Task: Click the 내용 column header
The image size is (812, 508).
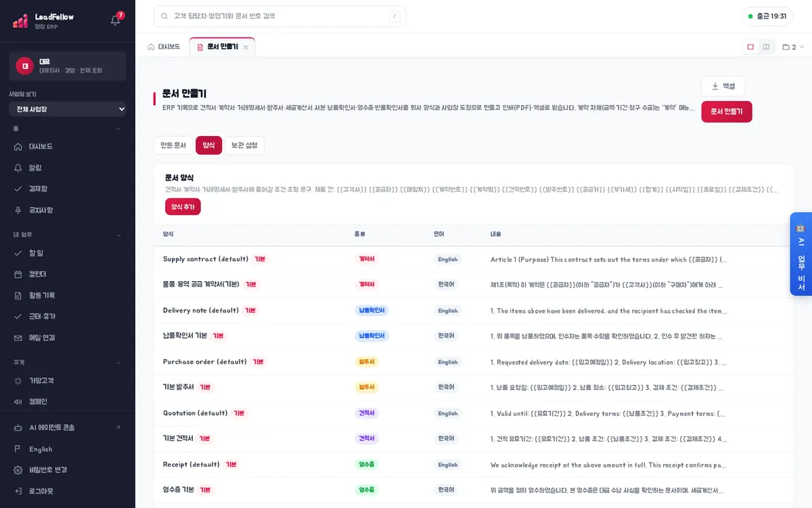Action: [496, 234]
